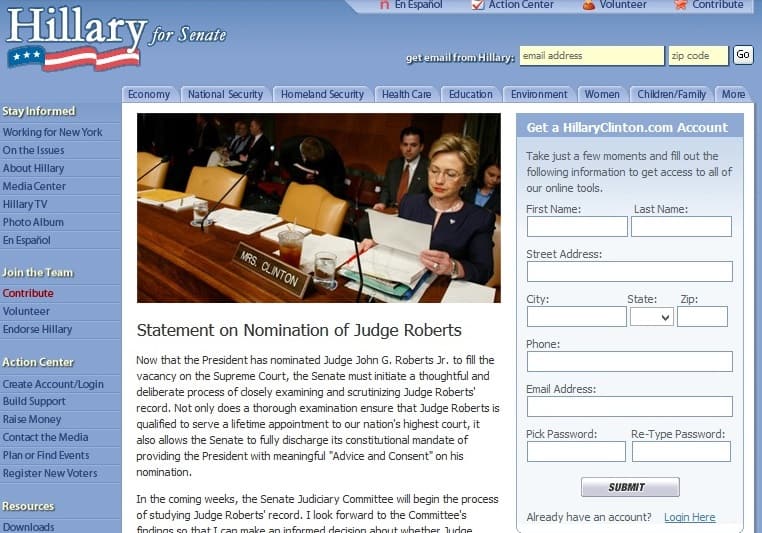Click the Re-Type Password field
The width and height of the screenshot is (762, 533).
681,451
